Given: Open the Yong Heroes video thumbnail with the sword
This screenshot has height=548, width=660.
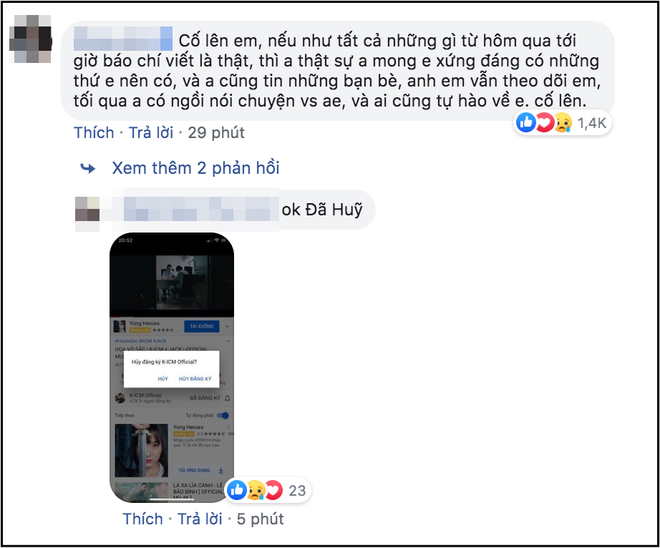Looking at the screenshot, I should 141,450.
